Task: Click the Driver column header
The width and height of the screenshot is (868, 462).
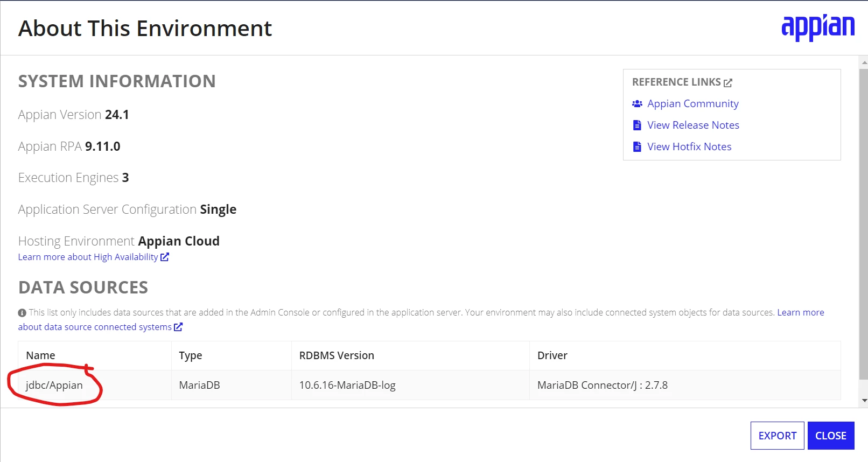Action: 552,355
